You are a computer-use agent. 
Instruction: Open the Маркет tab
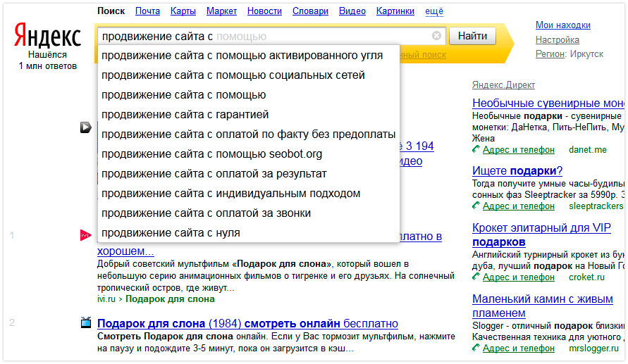[221, 11]
